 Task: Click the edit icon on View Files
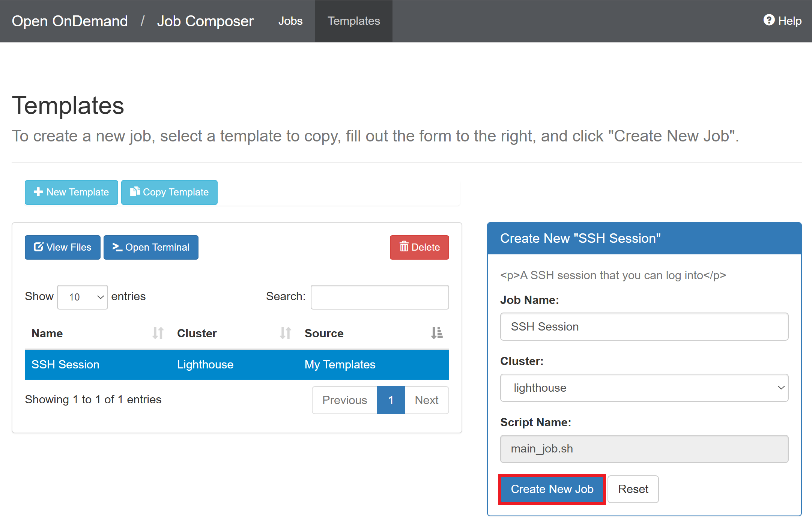(38, 247)
